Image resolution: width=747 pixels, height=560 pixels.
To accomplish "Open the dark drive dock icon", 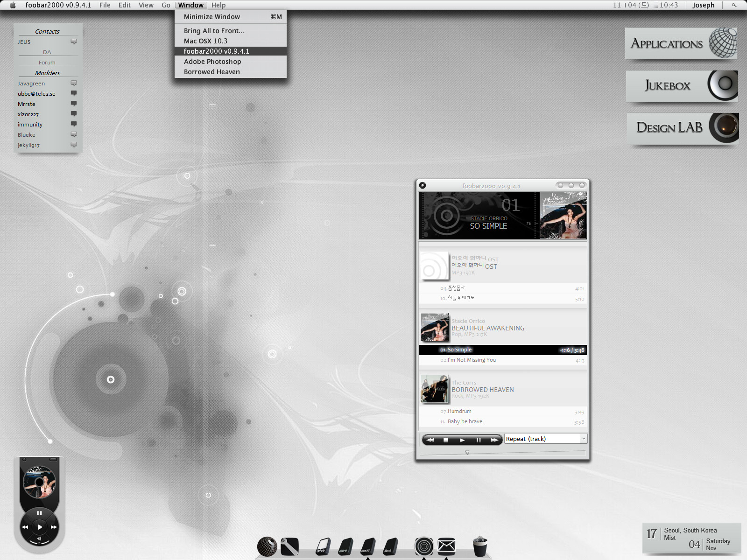I will [x=345, y=546].
